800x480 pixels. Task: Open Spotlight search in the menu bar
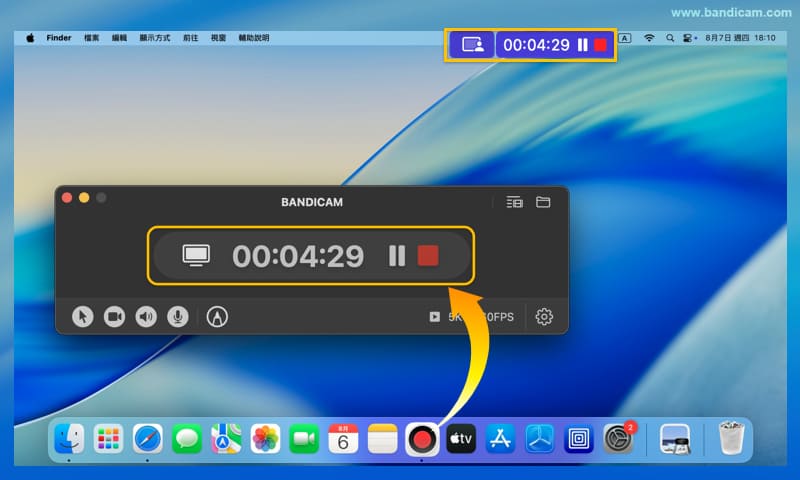670,38
